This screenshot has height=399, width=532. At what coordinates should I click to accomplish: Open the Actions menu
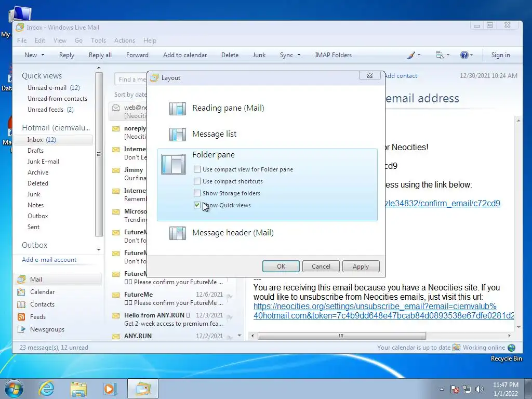125,41
